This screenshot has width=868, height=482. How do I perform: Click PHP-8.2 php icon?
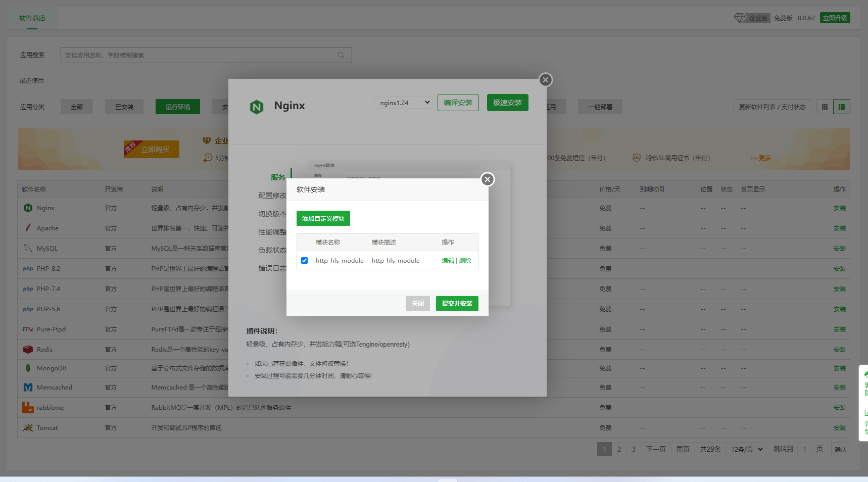click(x=28, y=268)
